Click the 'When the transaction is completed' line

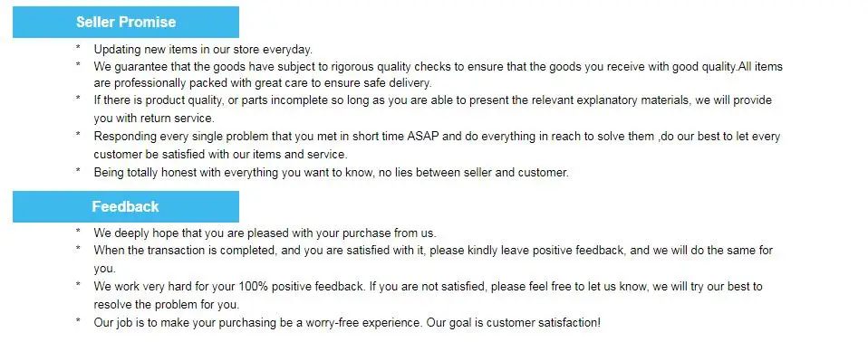(433, 251)
